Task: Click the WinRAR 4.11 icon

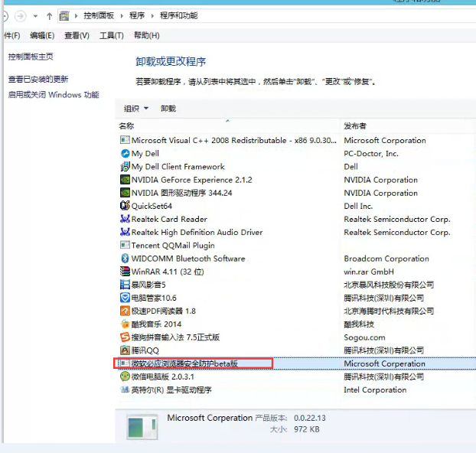Action: click(126, 272)
